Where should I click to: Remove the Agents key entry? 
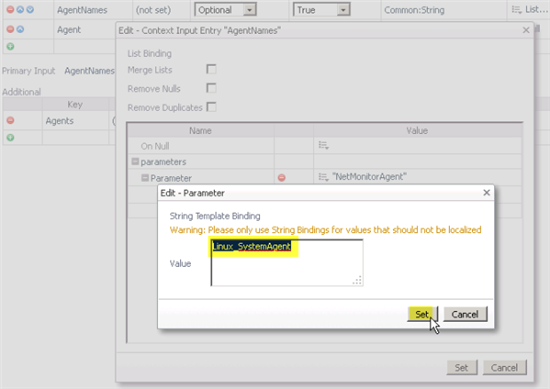(11, 120)
